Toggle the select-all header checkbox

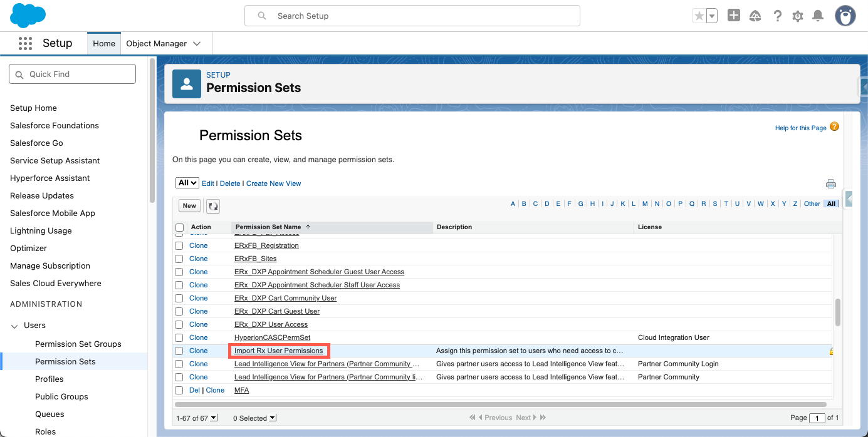click(x=180, y=227)
